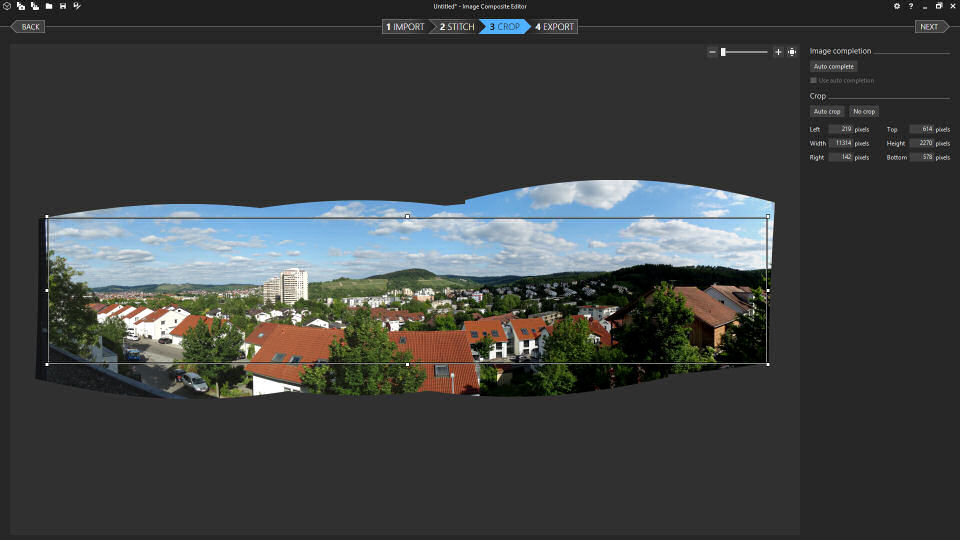Click the Back arrow button

coord(28,27)
